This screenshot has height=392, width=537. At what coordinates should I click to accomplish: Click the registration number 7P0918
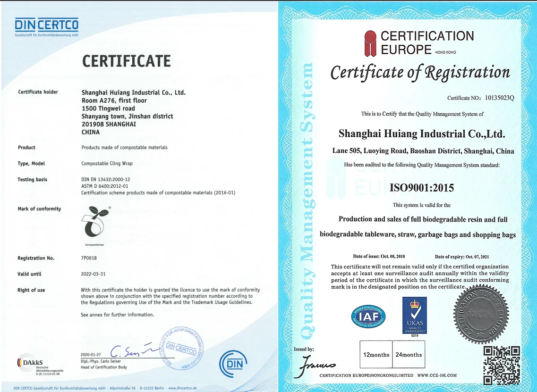coord(89,258)
